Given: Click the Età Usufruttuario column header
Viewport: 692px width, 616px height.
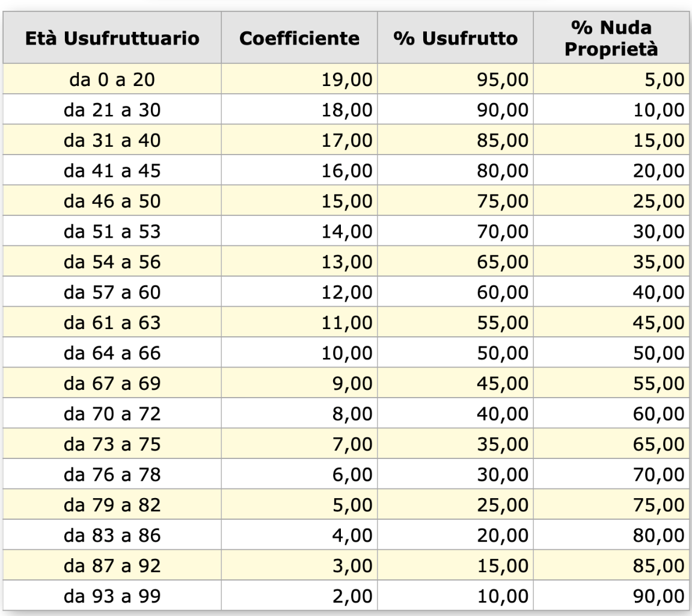Looking at the screenshot, I should point(112,37).
